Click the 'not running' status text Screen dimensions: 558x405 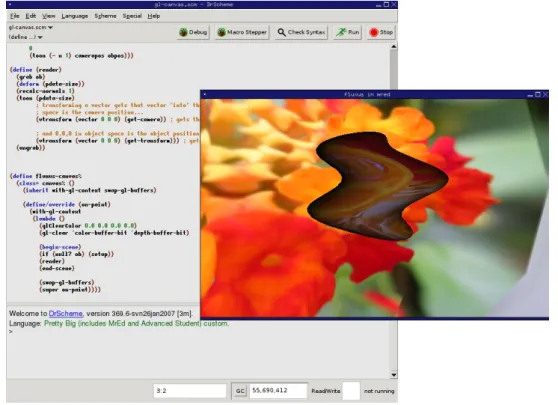point(379,391)
